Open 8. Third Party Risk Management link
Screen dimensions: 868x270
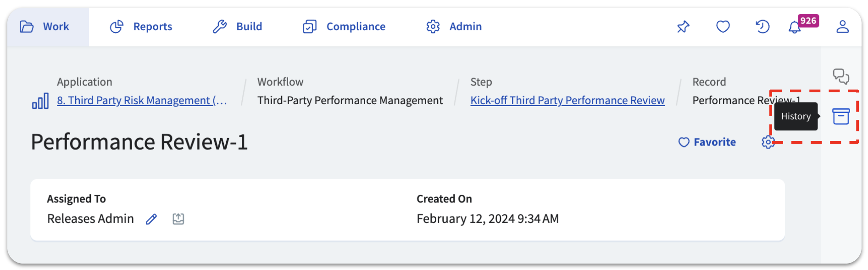tap(142, 101)
